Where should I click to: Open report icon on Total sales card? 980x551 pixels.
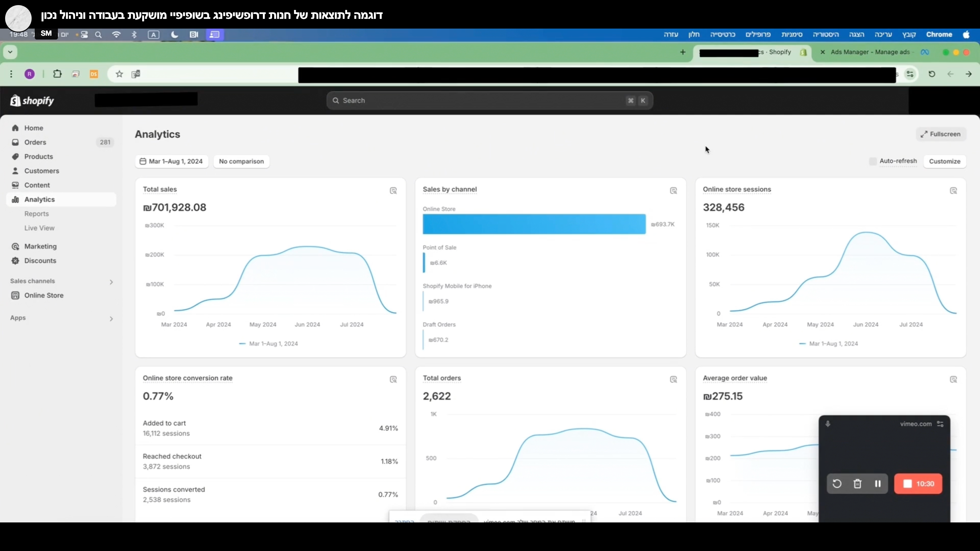393,191
